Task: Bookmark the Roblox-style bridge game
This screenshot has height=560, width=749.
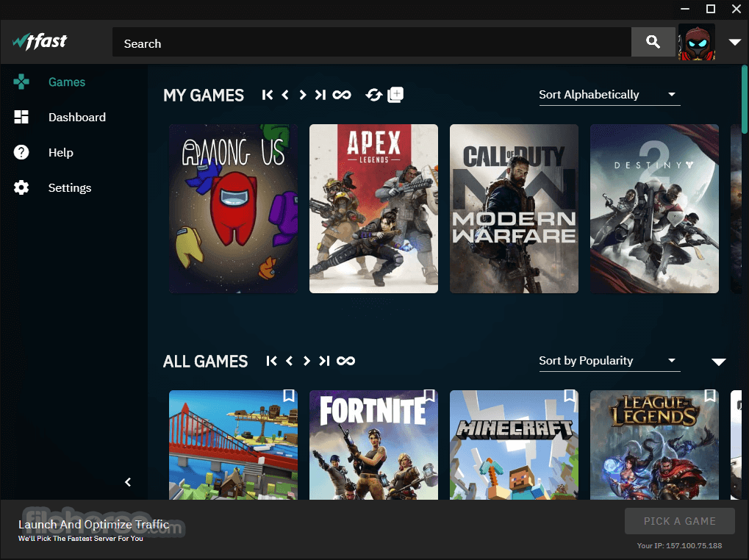Action: click(289, 396)
